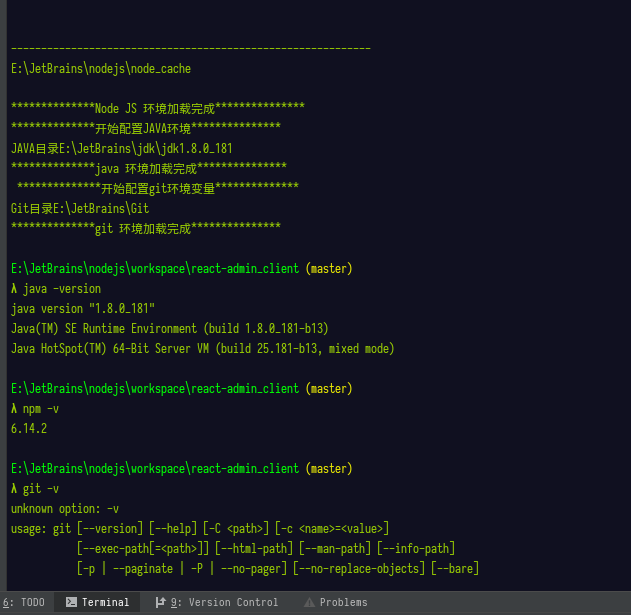Image resolution: width=631 pixels, height=615 pixels.
Task: Click the 'Node JS 环境加载完成' line
Action: tap(158, 109)
